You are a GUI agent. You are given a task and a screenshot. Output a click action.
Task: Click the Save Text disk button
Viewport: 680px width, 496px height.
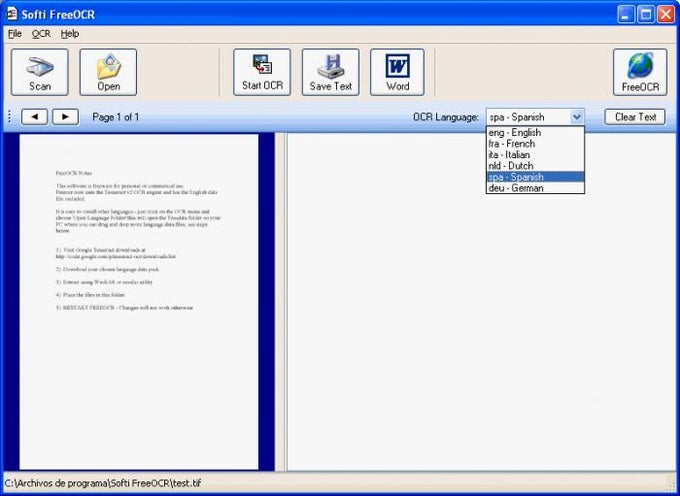(x=330, y=72)
